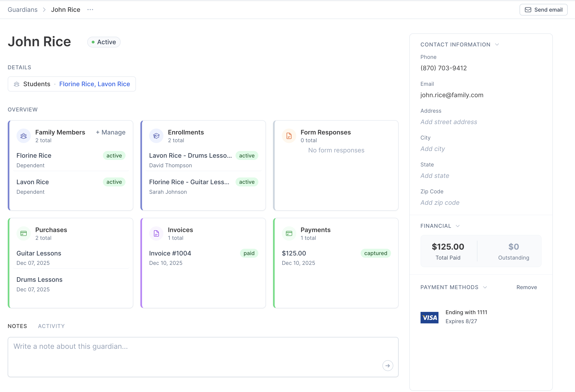Click the Family Members people icon
Screen dimensions: 575x392
click(x=23, y=136)
